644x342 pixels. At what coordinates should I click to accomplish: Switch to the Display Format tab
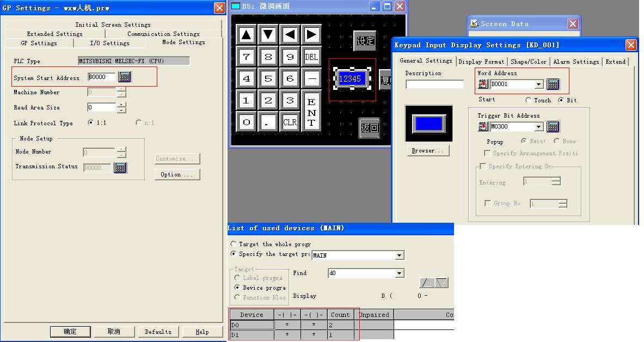[x=481, y=62]
